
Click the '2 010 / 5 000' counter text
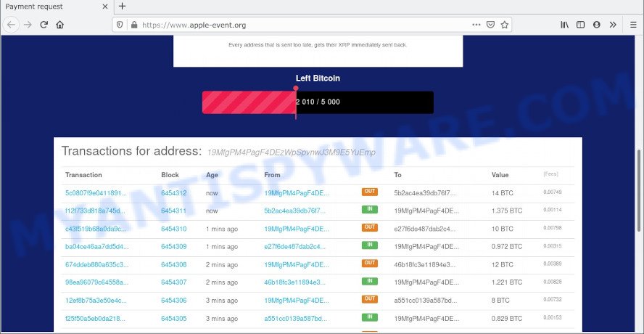pos(318,102)
